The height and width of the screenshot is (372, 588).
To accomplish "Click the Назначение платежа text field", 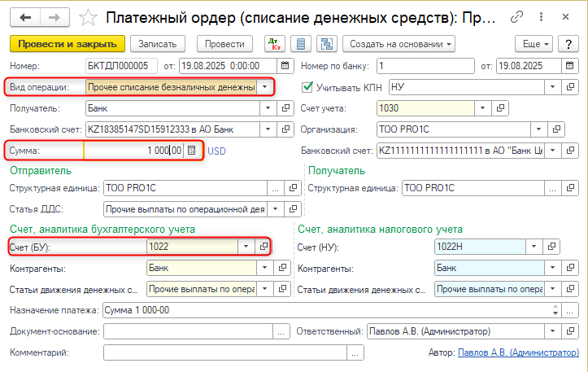I will (x=325, y=310).
